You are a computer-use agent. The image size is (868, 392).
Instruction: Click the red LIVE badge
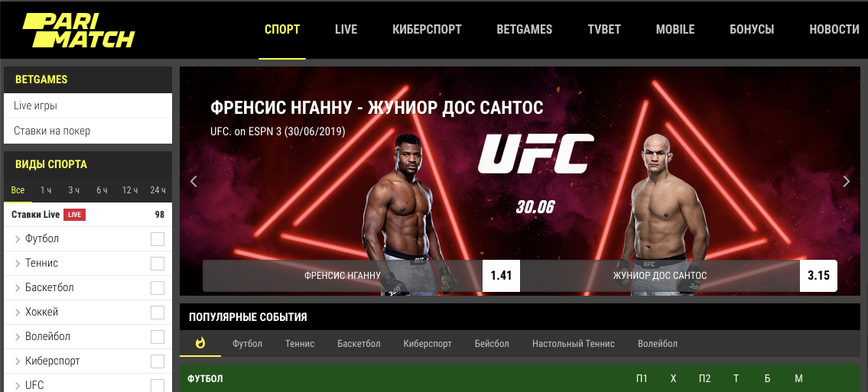coord(75,215)
